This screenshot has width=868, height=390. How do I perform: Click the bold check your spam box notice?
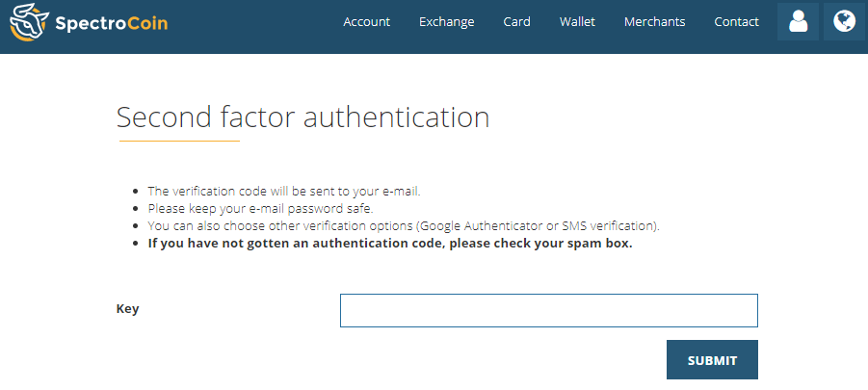point(390,243)
